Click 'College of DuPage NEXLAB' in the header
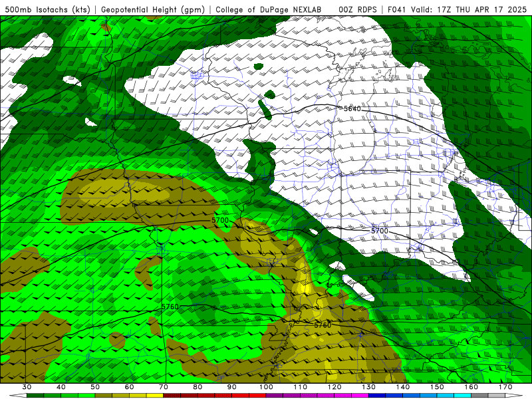The height and width of the screenshot is (399, 532). [269, 9]
